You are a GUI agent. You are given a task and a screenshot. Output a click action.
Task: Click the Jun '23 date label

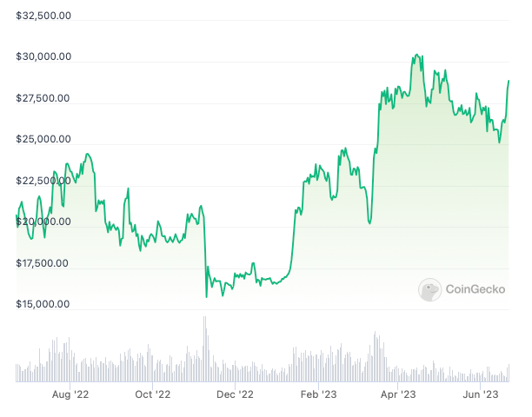tap(480, 395)
